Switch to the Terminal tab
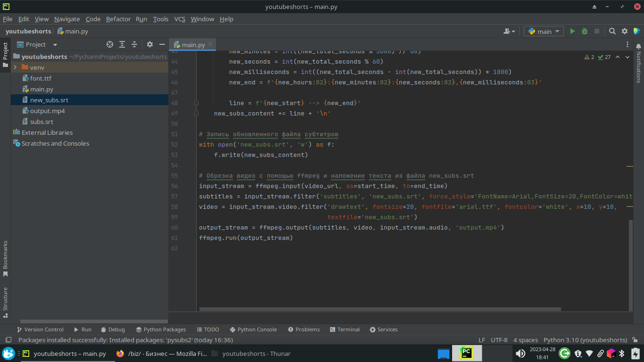 tap(345, 329)
